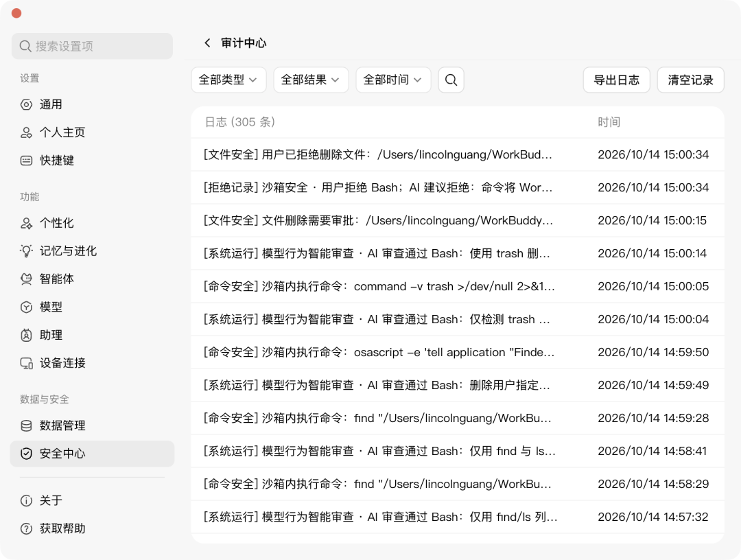Click the back arrow beside 审计中心
This screenshot has height=560, width=741.
(x=207, y=43)
